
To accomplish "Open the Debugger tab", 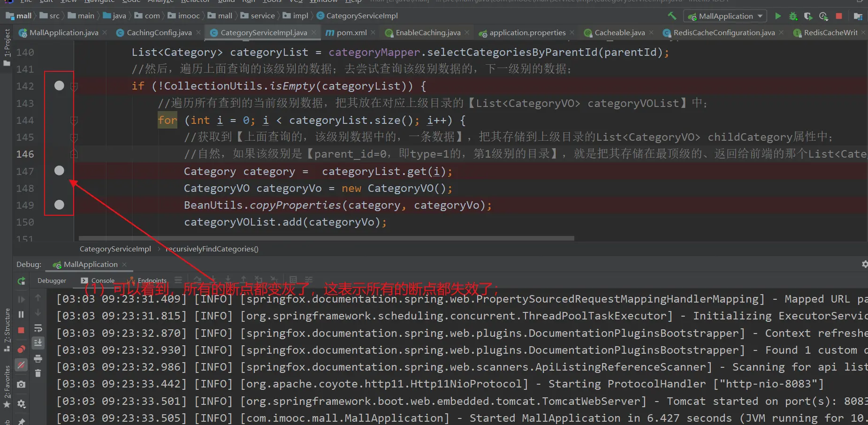I will (x=52, y=281).
